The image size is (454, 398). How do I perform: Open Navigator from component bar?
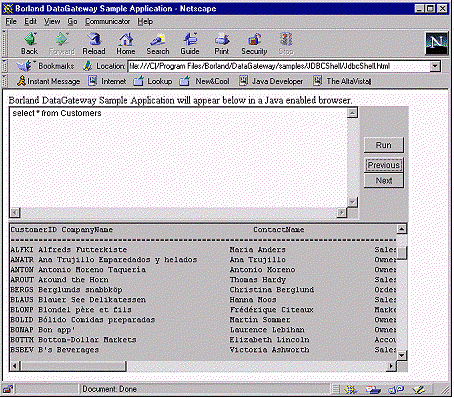pos(350,389)
